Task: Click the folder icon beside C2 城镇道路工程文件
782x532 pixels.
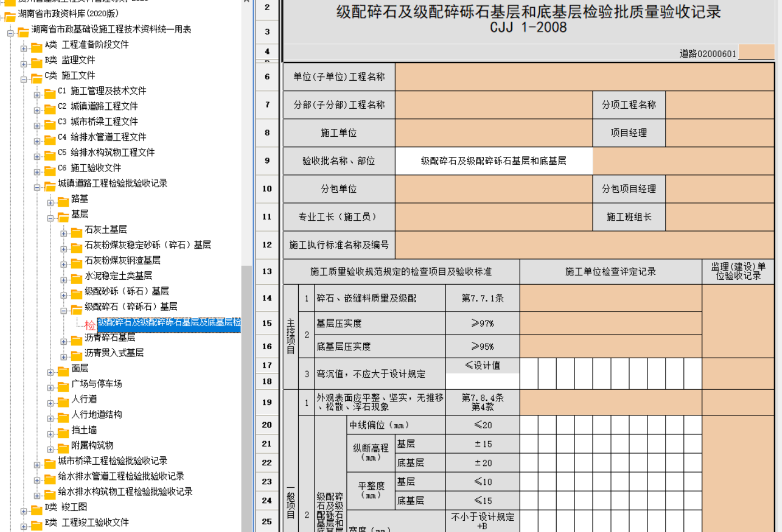Action: 50,109
